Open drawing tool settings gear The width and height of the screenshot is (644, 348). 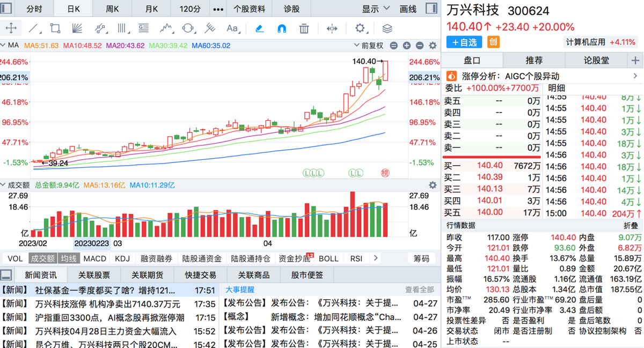click(x=360, y=28)
